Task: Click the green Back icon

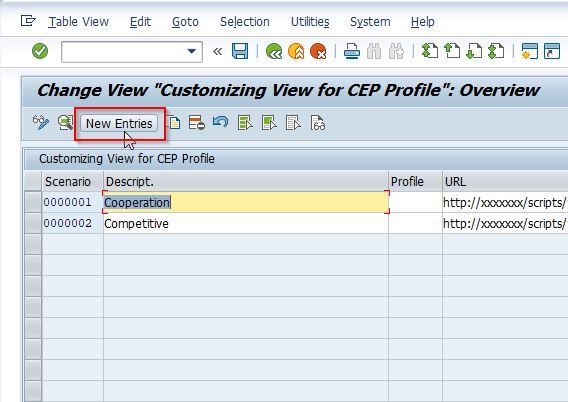Action: coord(274,51)
